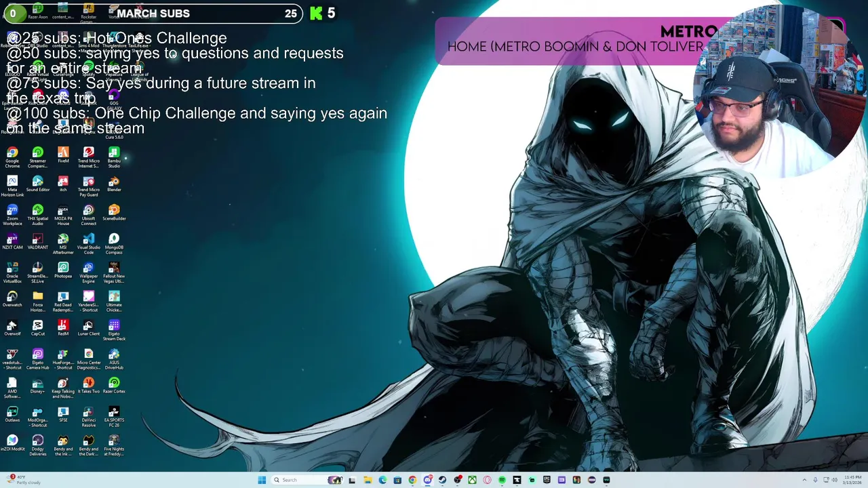The height and width of the screenshot is (488, 868).
Task: Select the Sound Editor desktop icon
Action: point(37,184)
